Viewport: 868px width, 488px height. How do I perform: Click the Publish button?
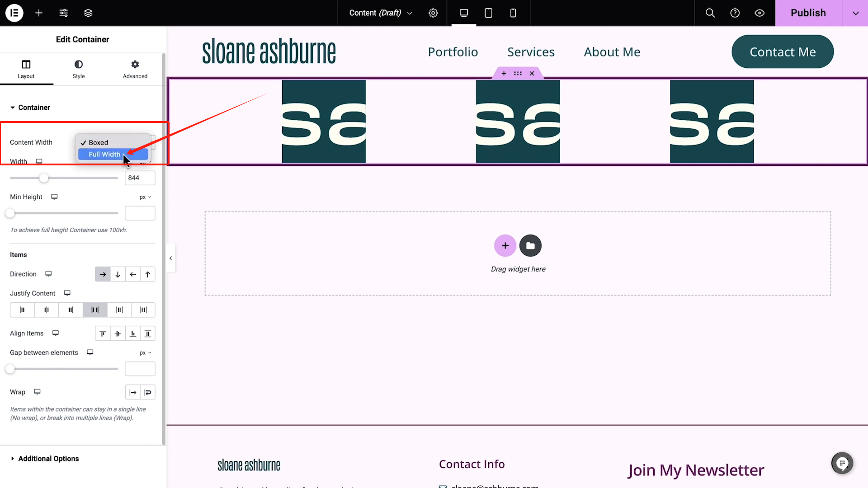(x=808, y=13)
